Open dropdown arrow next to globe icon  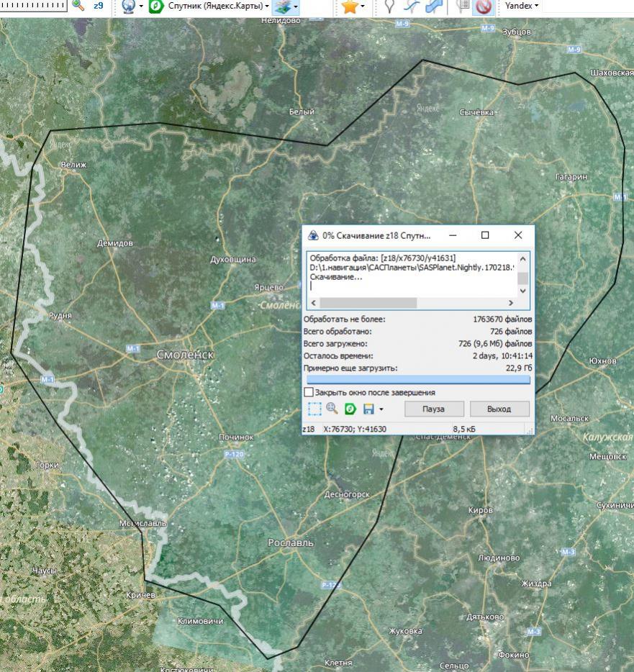pos(141,6)
